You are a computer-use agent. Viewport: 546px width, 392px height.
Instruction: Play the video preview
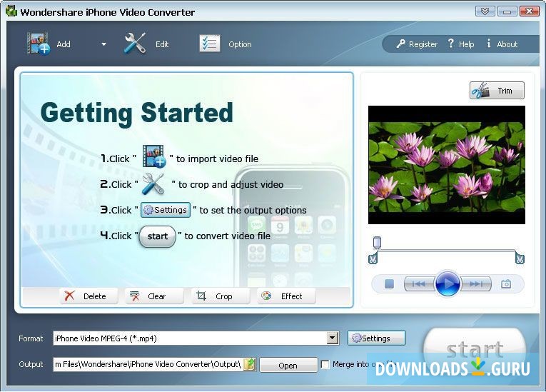click(x=448, y=283)
